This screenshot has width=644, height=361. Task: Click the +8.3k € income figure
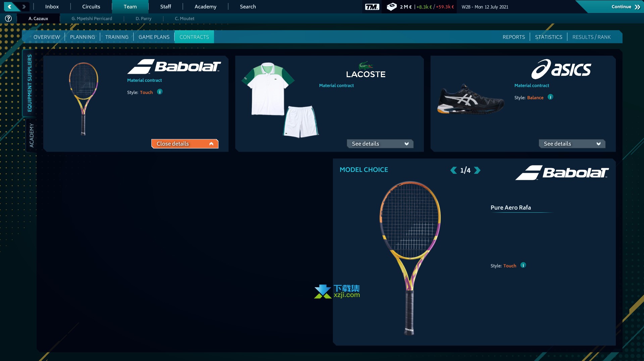click(424, 7)
